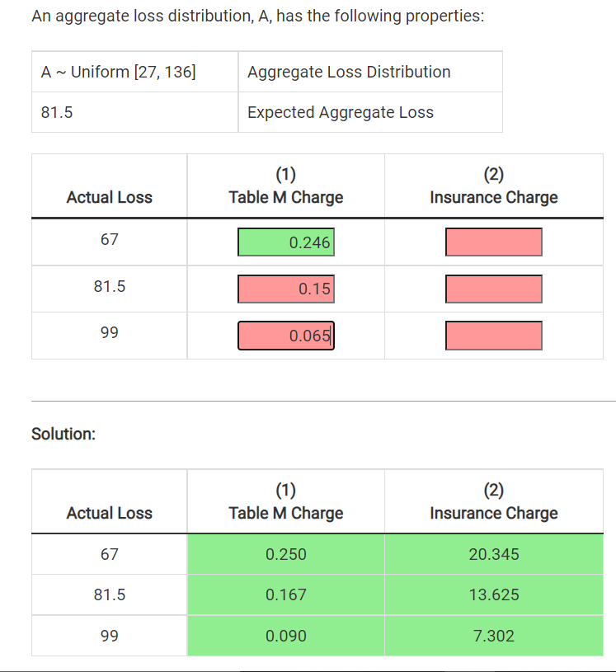Click solution Table M Charge 0.167 cell

(285, 594)
